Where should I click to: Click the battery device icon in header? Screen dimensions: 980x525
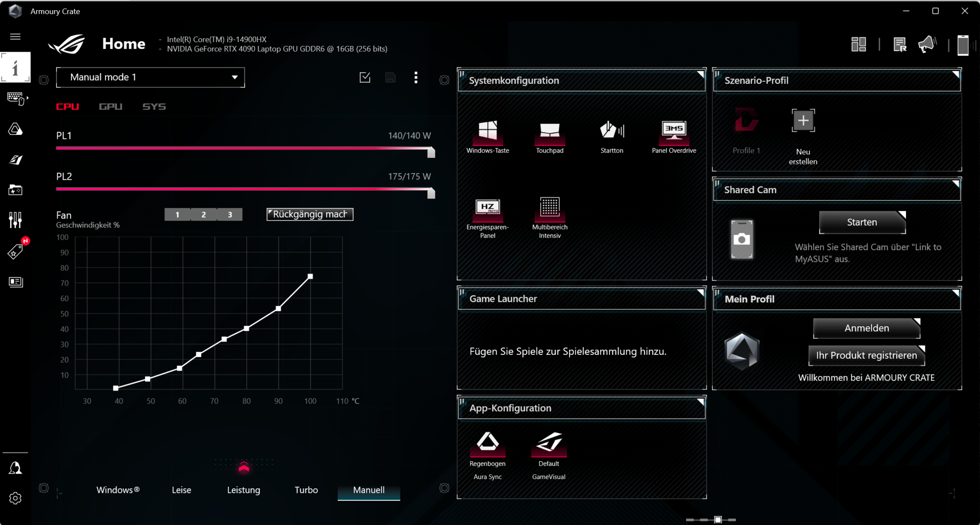tap(963, 45)
